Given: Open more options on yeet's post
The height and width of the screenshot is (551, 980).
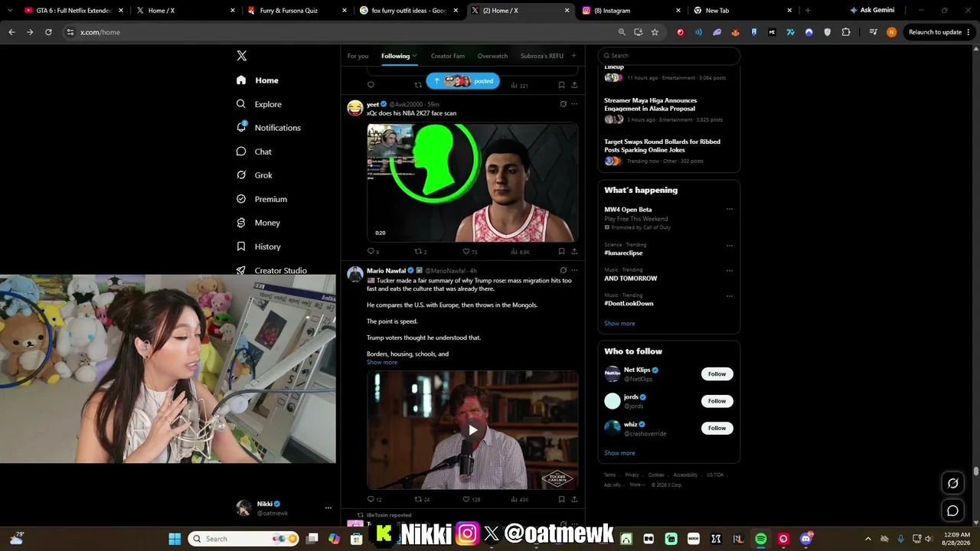Looking at the screenshot, I should [x=574, y=104].
